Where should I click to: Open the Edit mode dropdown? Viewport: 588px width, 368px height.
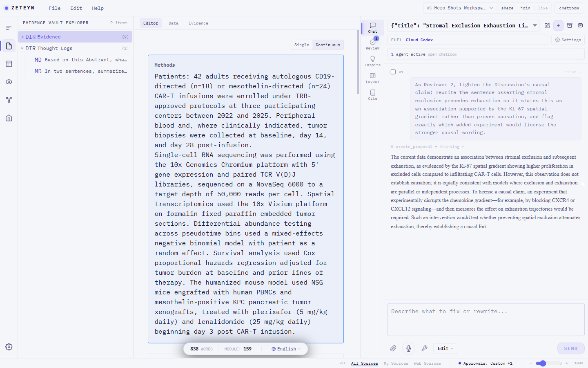(x=445, y=348)
